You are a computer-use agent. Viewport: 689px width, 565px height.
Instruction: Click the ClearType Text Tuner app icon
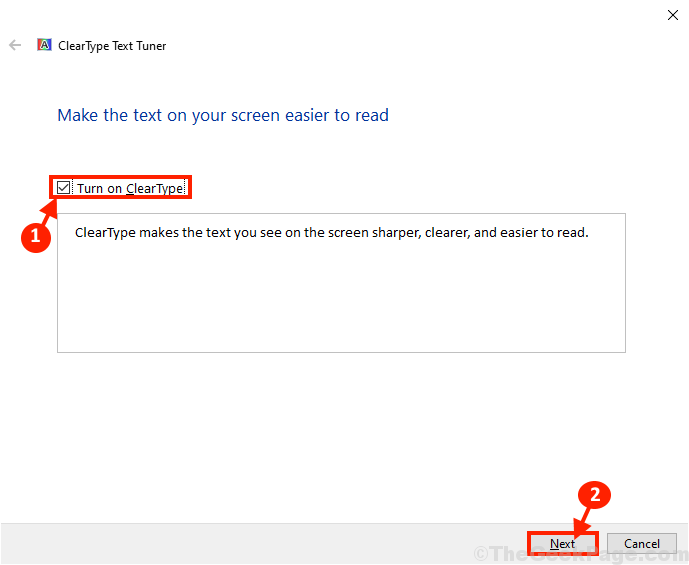[x=44, y=45]
